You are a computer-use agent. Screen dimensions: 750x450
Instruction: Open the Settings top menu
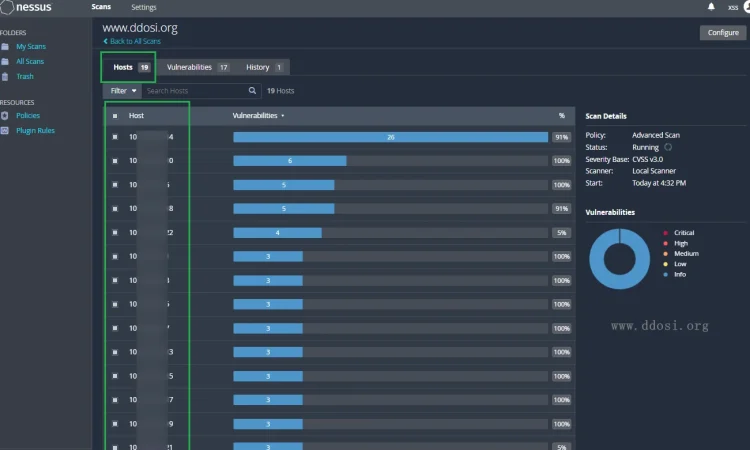click(143, 7)
